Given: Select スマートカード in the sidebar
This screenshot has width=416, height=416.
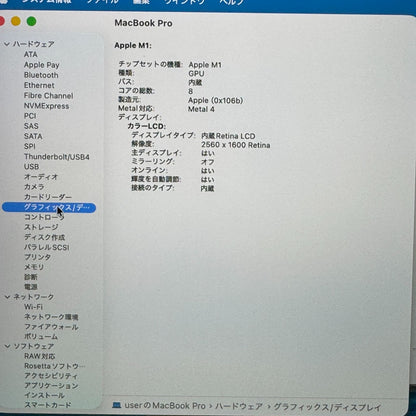Looking at the screenshot, I should 48,405.
